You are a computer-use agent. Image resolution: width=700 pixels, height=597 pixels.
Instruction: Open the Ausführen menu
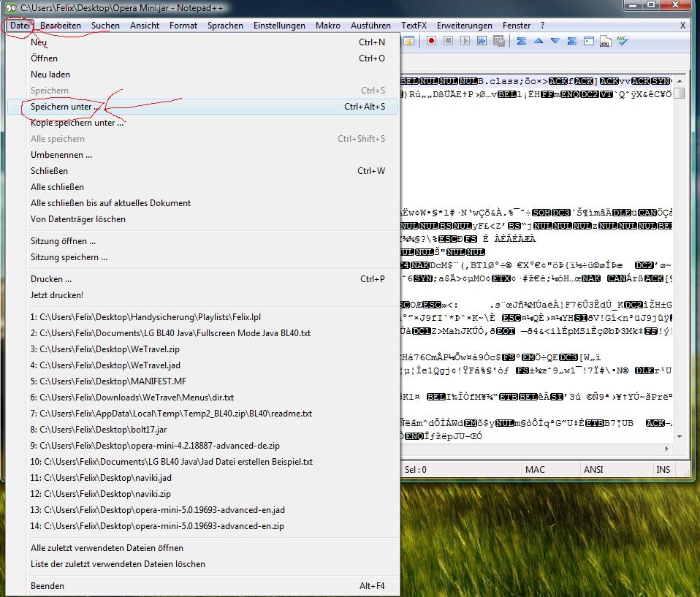point(370,26)
